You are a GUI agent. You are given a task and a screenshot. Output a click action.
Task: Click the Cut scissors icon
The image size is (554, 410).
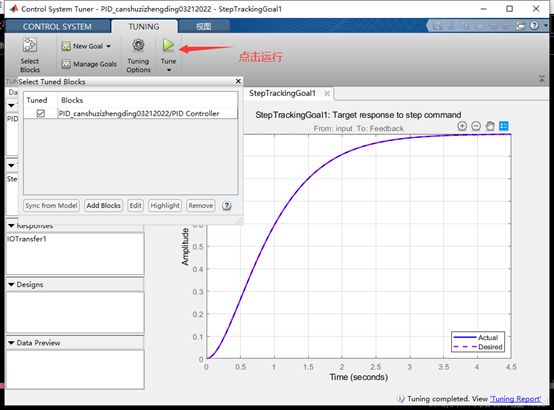pos(451,26)
